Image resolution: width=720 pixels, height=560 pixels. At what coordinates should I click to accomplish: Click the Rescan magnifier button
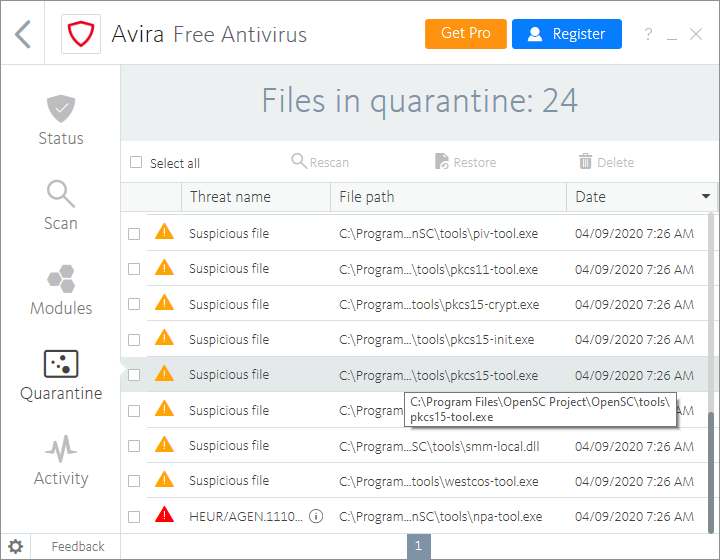pyautogui.click(x=320, y=162)
